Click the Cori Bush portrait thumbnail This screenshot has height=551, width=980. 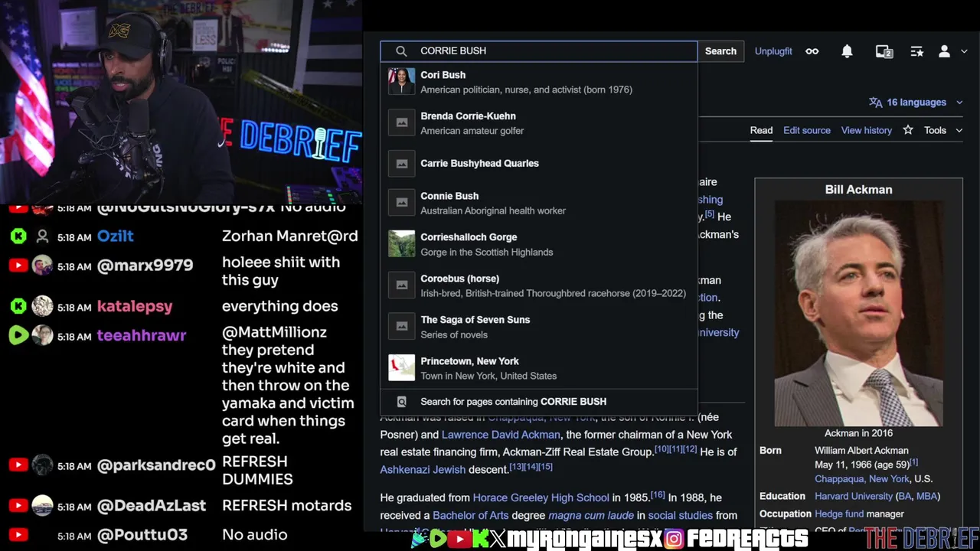[401, 82]
